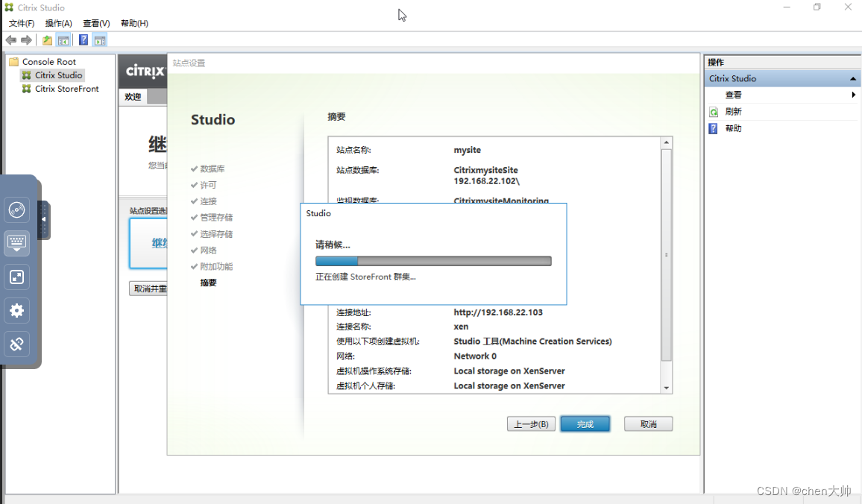Select the 网络 wizard step
This screenshot has width=862, height=504.
[x=208, y=250]
